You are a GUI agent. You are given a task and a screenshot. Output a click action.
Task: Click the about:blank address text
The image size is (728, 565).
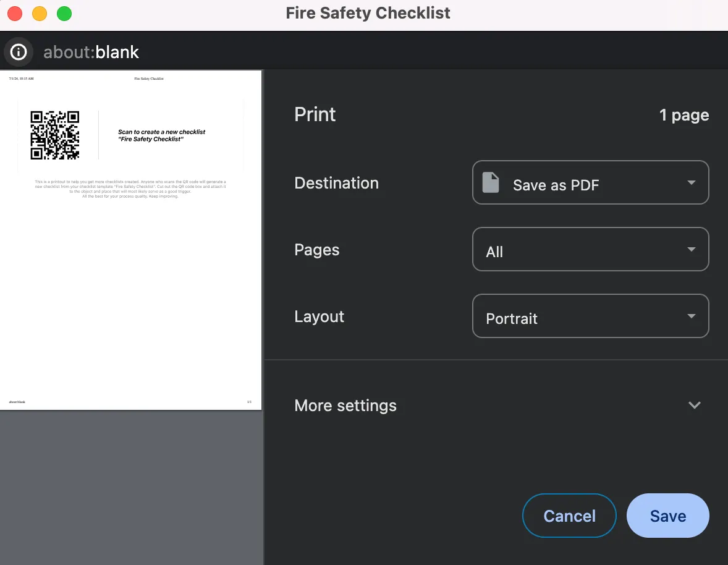point(91,52)
